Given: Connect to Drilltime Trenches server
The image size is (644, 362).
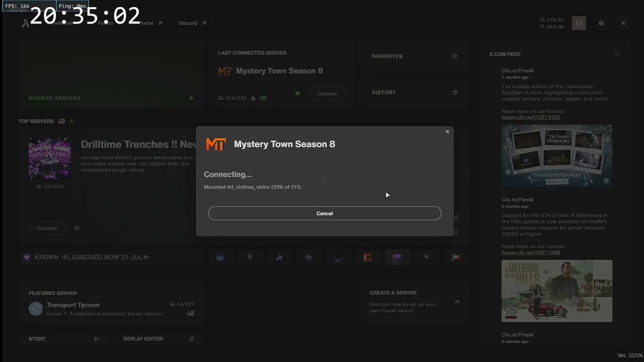Looking at the screenshot, I should coord(47,228).
